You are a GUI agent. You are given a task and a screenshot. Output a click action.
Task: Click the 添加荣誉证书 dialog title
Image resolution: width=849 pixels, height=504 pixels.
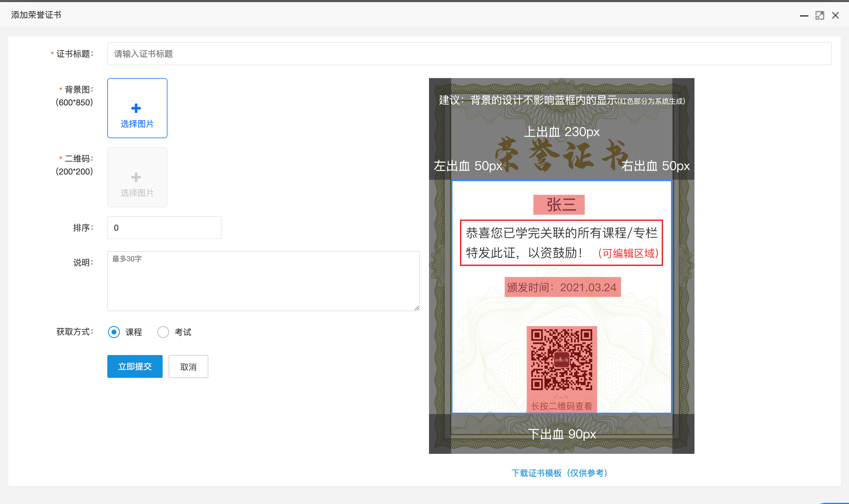tap(36, 15)
